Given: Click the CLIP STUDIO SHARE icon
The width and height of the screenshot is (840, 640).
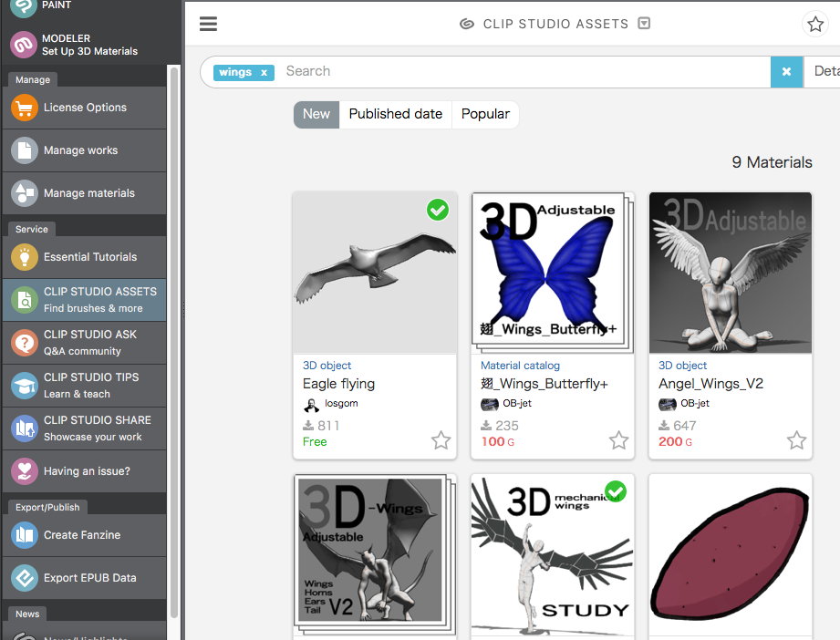Looking at the screenshot, I should coord(24,428).
